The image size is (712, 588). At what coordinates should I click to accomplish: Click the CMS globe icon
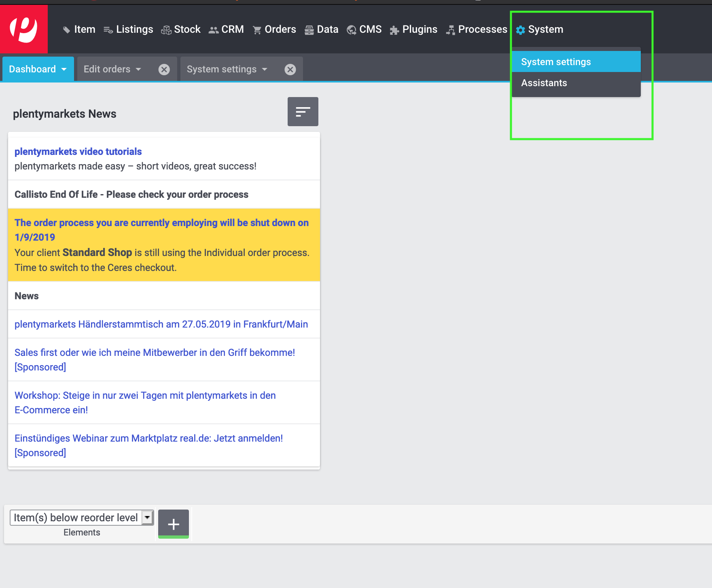pyautogui.click(x=352, y=30)
